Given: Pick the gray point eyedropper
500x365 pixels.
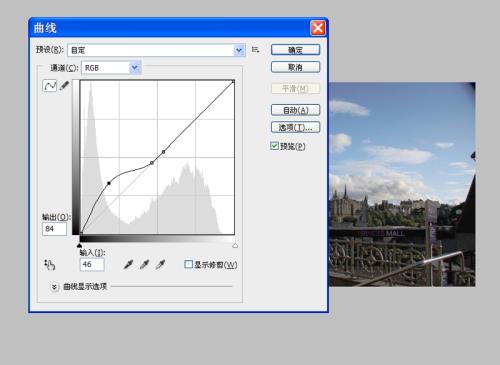Looking at the screenshot, I should pyautogui.click(x=144, y=265).
